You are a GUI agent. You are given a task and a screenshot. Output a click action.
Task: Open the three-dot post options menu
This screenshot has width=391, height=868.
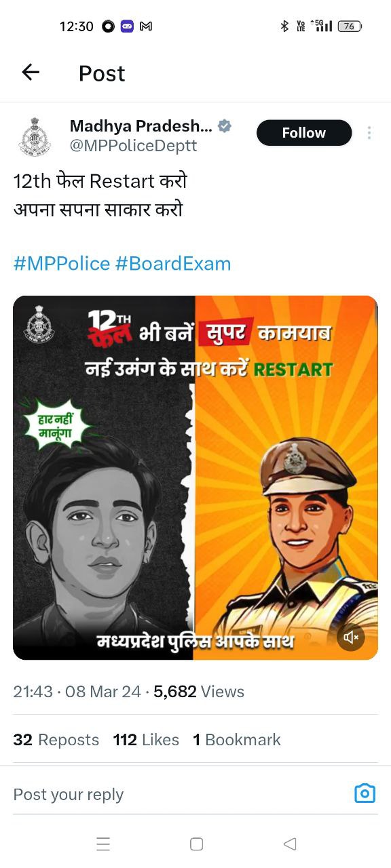click(369, 133)
